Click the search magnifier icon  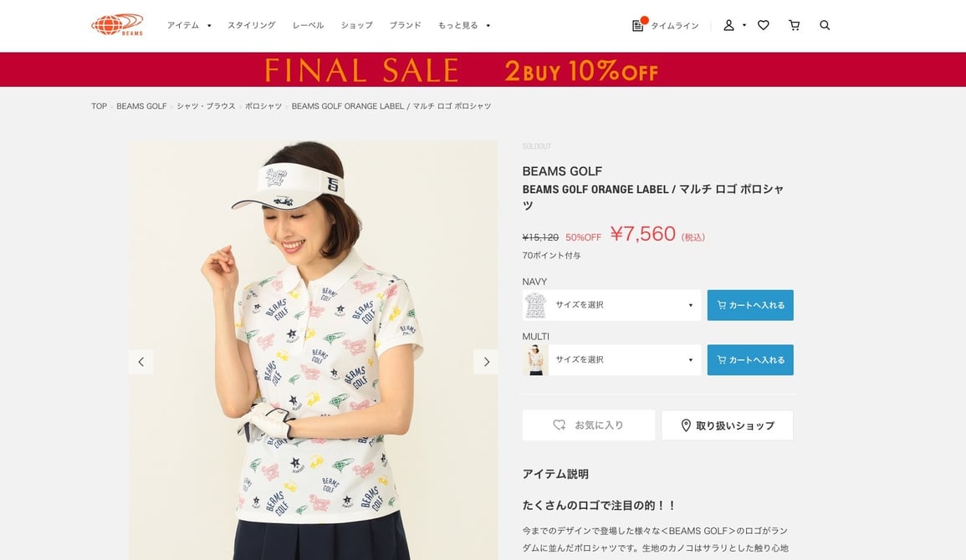(x=825, y=25)
